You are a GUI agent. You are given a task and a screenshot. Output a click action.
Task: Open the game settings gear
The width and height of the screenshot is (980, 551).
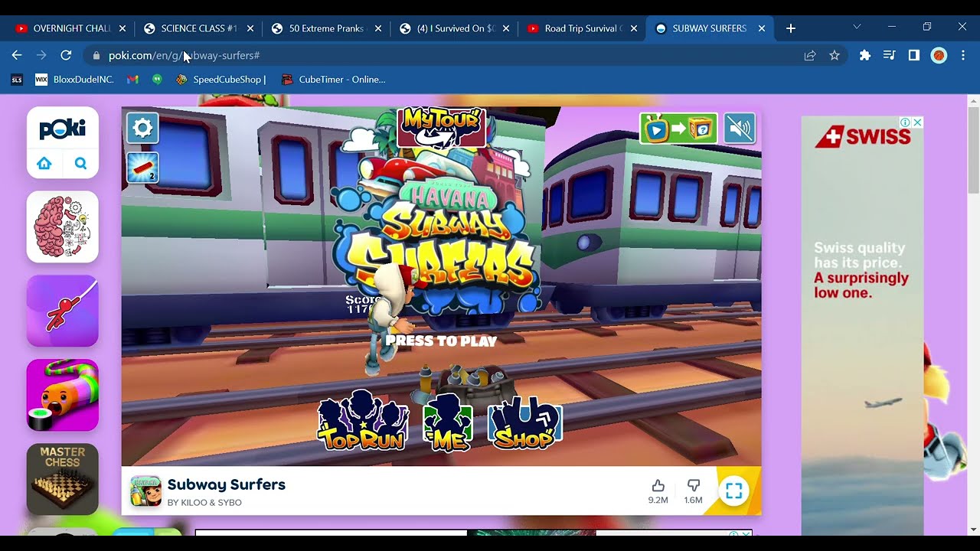[x=142, y=128]
